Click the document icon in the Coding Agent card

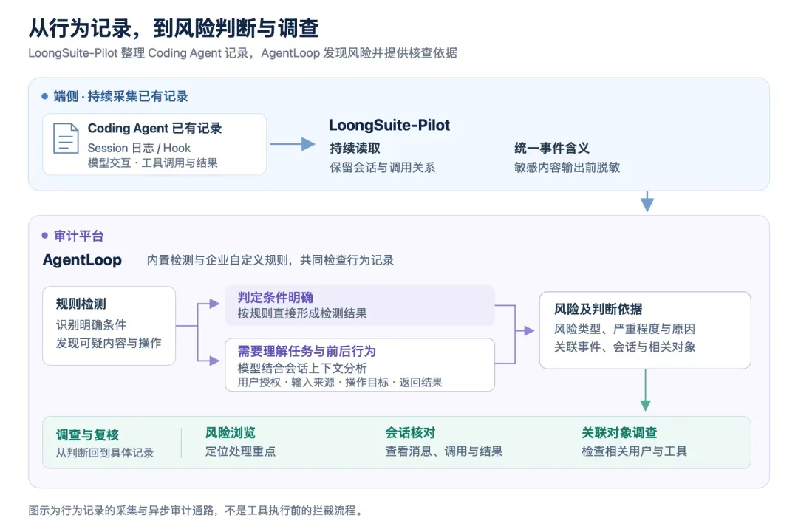click(x=66, y=138)
